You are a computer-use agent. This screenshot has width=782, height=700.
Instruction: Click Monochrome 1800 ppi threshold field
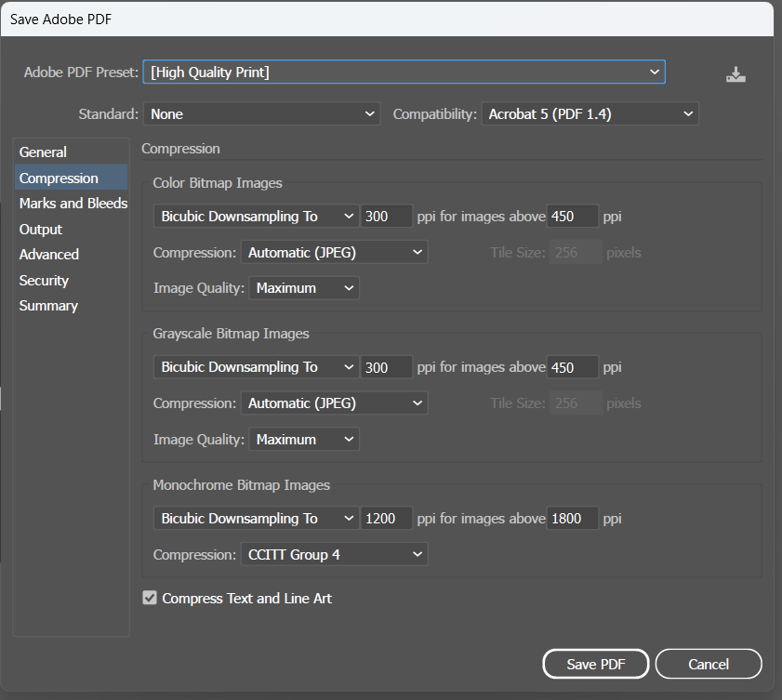572,518
